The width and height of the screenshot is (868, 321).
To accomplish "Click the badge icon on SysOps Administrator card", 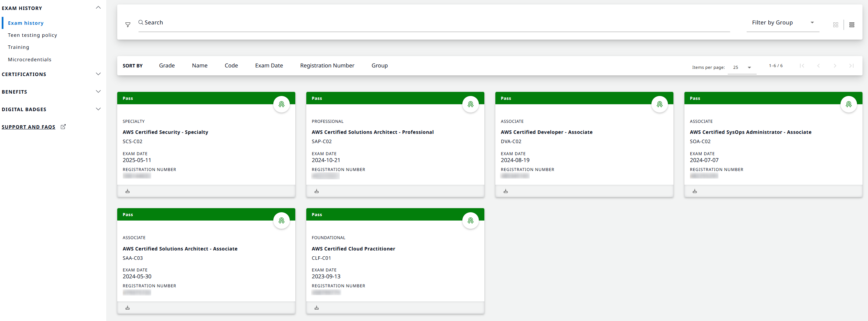I will (849, 104).
